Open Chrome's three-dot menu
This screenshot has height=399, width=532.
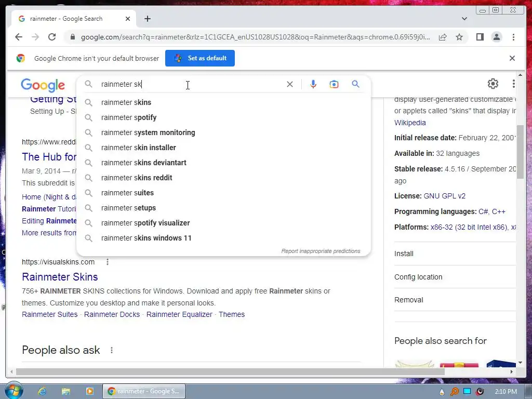(513, 37)
